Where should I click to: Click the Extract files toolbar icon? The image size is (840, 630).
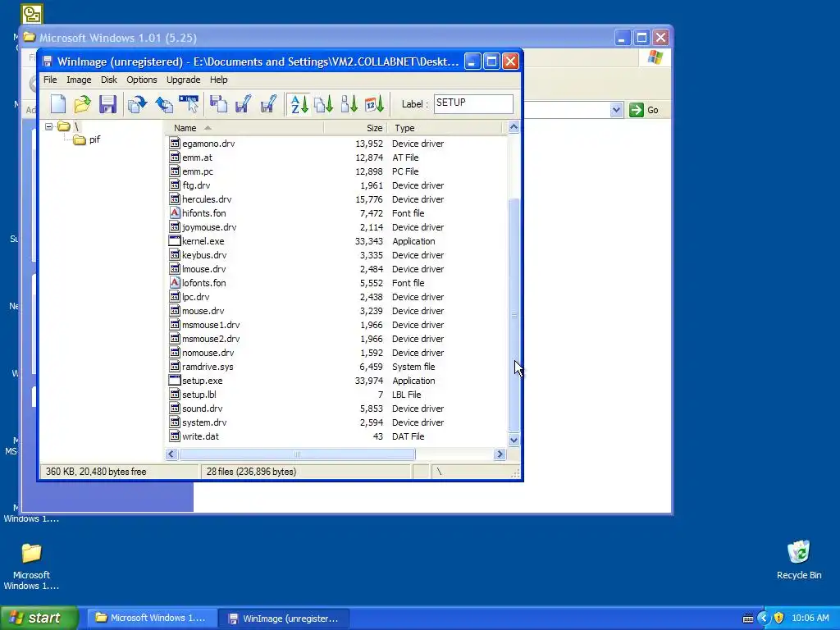163,104
